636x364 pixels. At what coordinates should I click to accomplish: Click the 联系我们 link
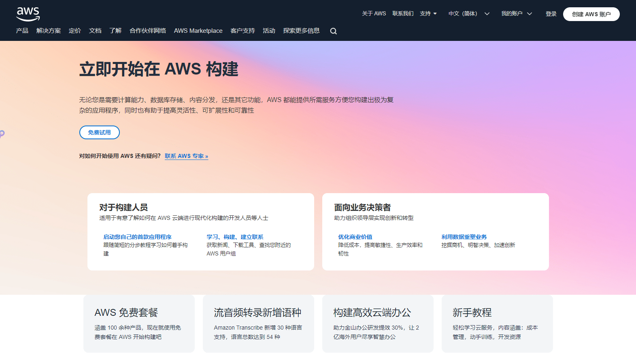pyautogui.click(x=403, y=13)
